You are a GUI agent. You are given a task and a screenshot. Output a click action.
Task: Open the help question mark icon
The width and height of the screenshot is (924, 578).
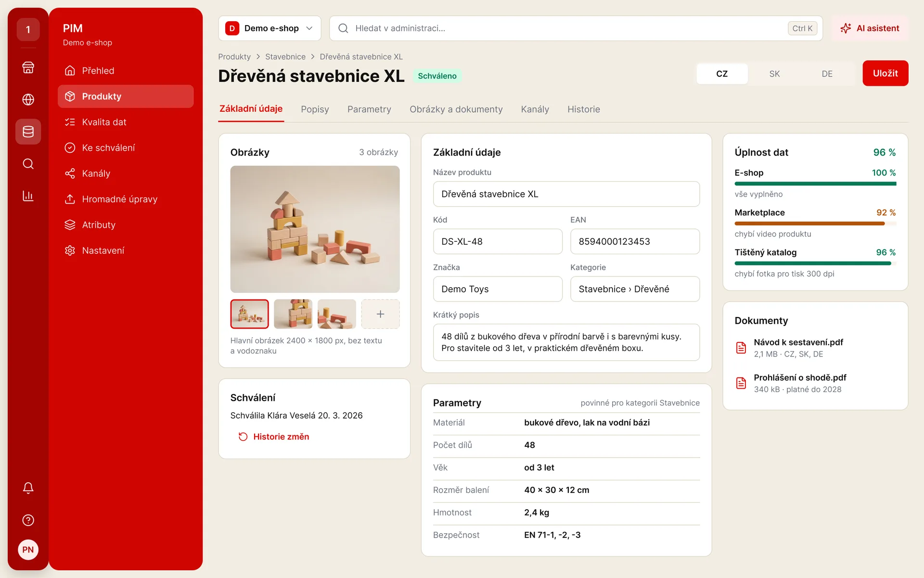(28, 520)
